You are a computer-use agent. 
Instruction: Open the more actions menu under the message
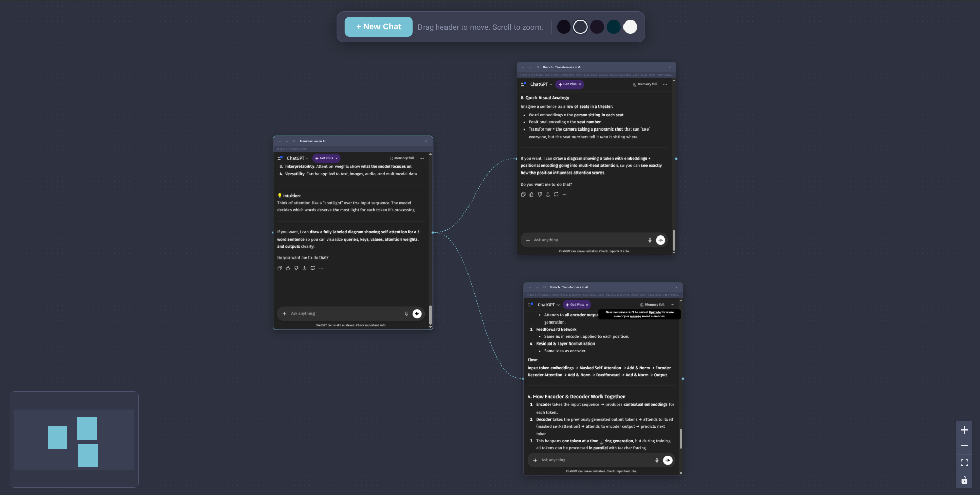(x=321, y=268)
